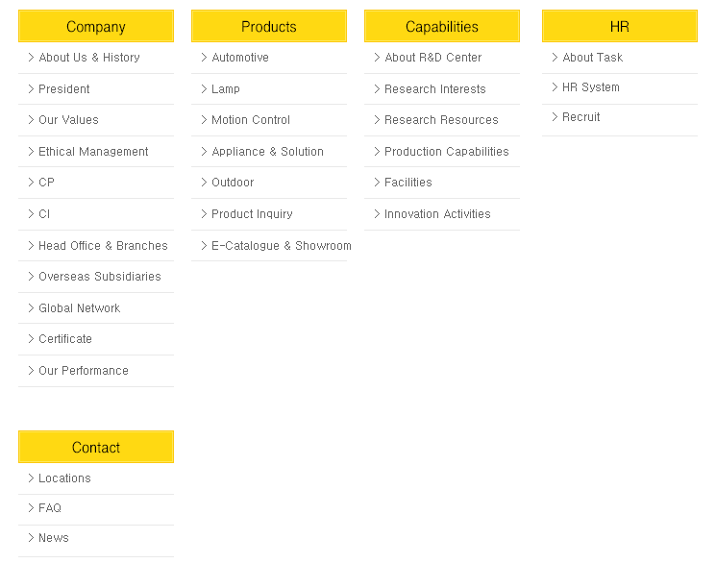Click the Company section header
Viewport: 716px width, 588px height.
(x=96, y=27)
